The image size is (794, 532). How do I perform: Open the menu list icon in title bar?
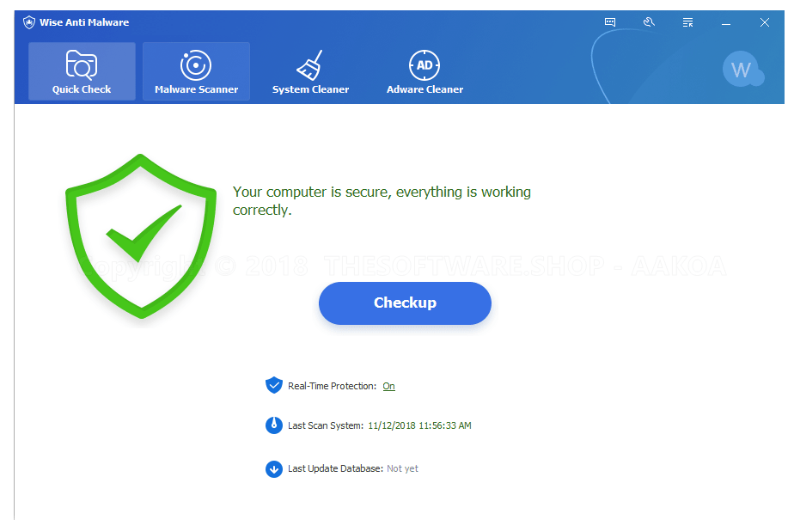[x=687, y=22]
